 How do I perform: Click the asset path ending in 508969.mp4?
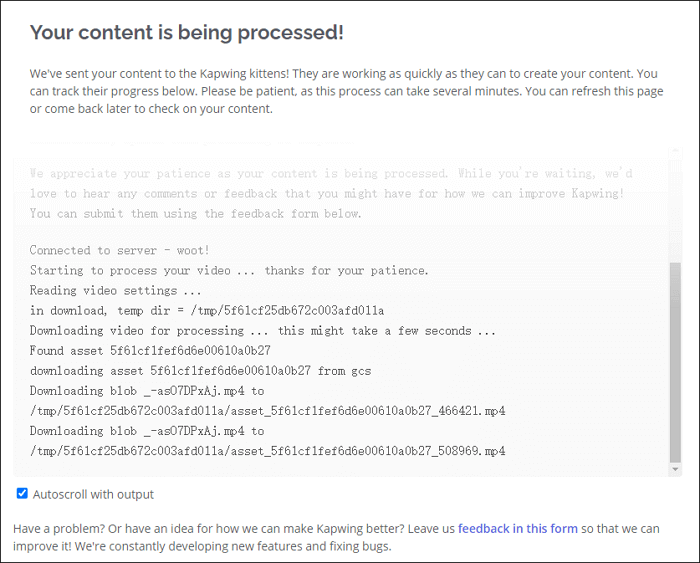tap(267, 451)
